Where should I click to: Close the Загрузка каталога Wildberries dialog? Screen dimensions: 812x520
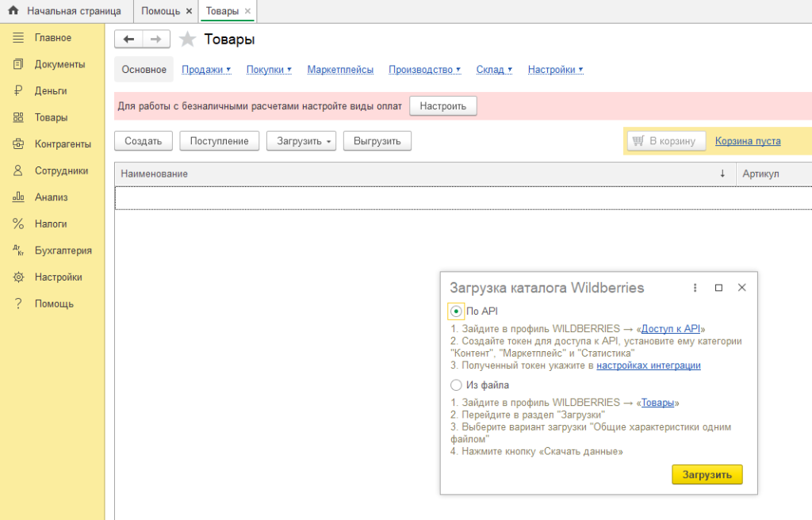741,288
